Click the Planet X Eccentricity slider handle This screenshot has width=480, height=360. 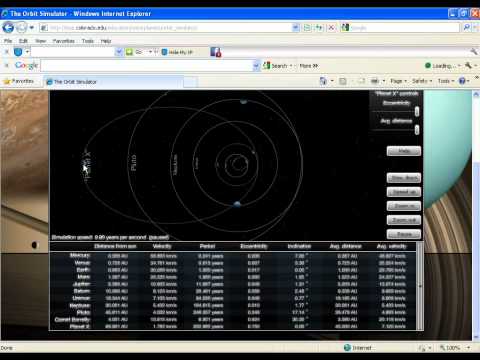(417, 111)
